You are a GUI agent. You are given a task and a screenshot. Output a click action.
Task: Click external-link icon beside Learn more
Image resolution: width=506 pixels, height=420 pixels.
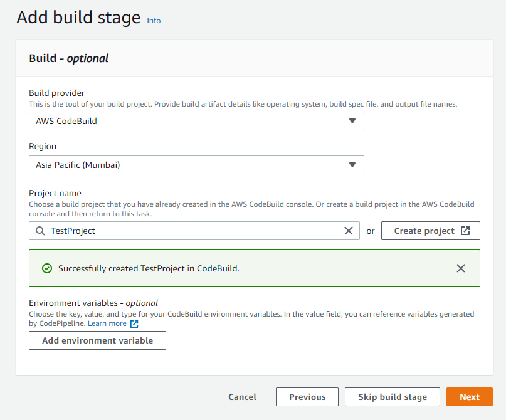coord(134,324)
